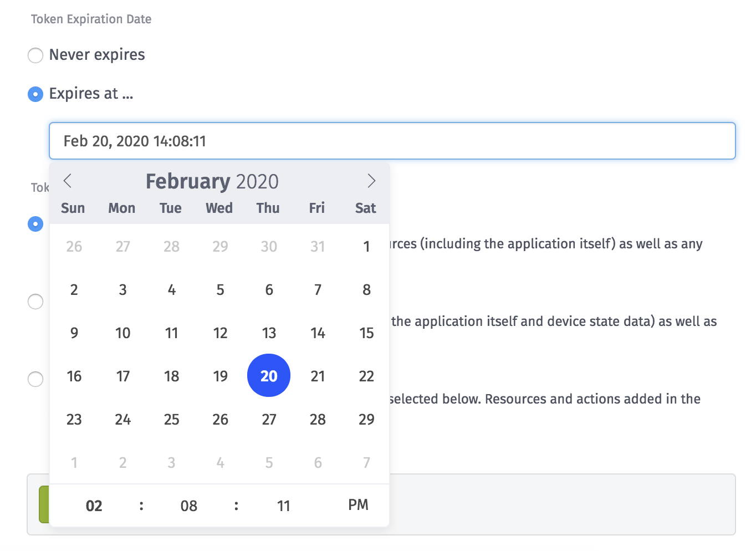Edit the hour value 02
This screenshot has width=756, height=551.
[x=94, y=506]
